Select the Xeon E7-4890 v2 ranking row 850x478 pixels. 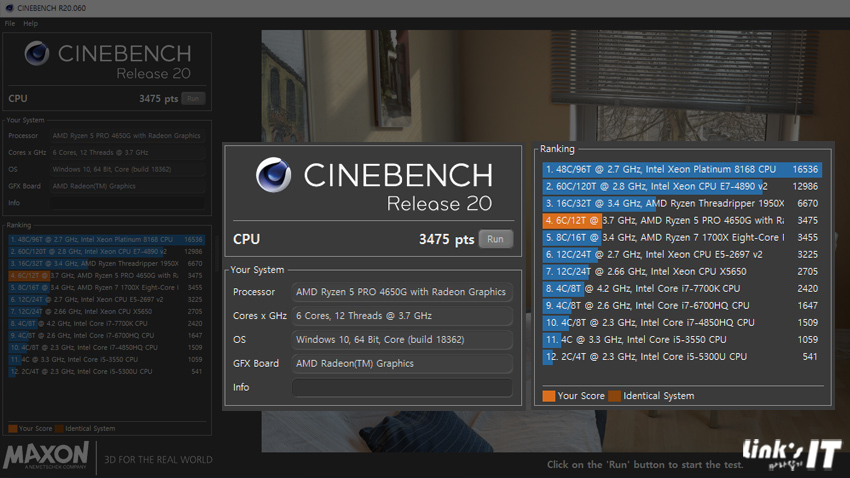pos(107,251)
